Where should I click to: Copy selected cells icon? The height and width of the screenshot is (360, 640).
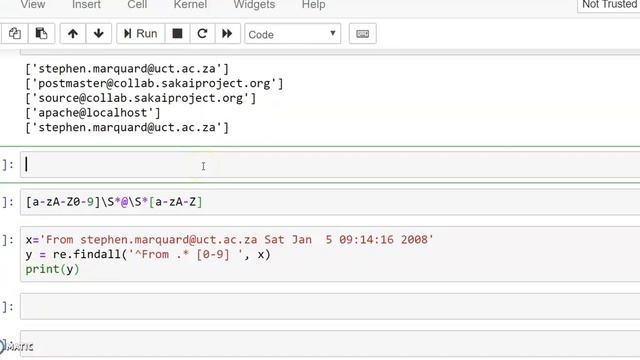pos(15,33)
